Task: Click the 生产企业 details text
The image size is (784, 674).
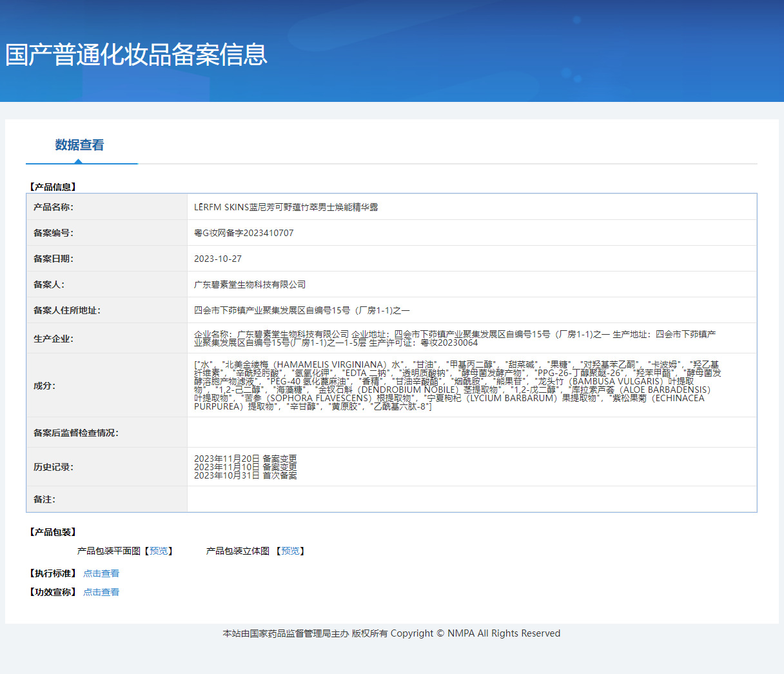Action: click(455, 339)
